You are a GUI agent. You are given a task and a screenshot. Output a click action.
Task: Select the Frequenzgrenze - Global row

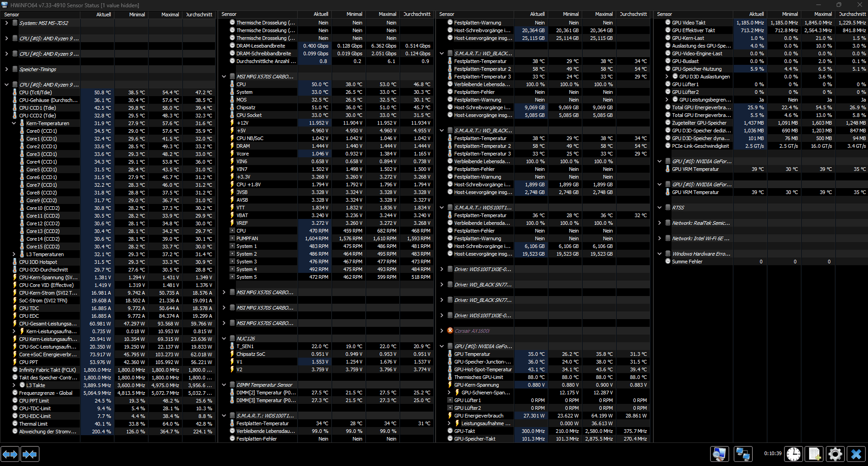[108, 393]
